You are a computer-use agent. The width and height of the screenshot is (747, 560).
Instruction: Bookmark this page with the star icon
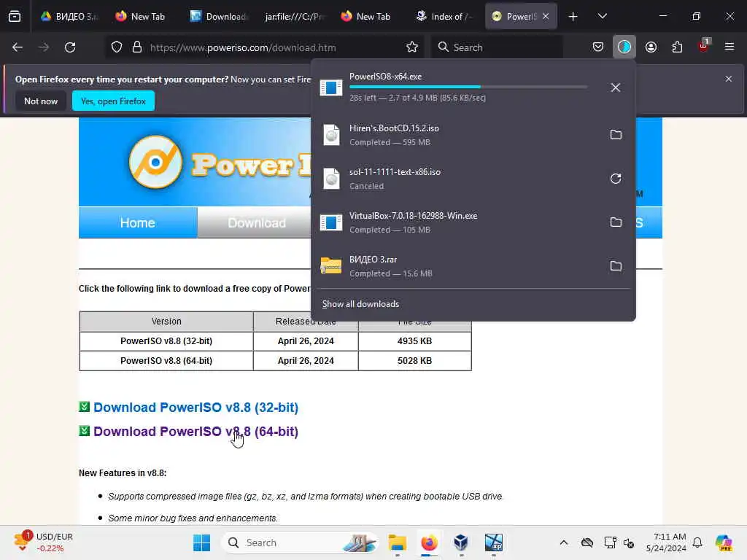(412, 47)
